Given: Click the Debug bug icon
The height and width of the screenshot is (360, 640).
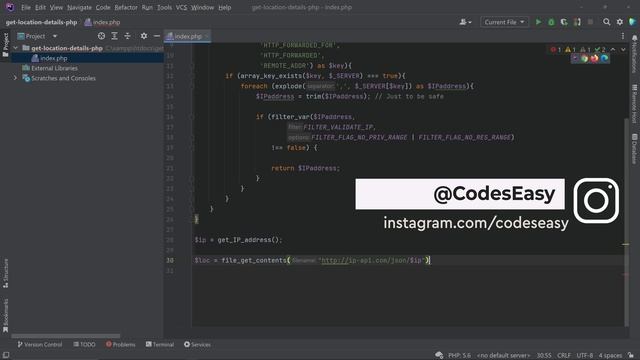Looking at the screenshot, I should pos(551,22).
